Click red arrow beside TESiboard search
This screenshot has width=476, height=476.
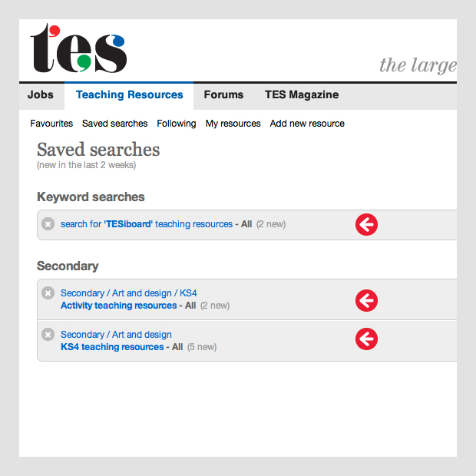click(x=366, y=224)
